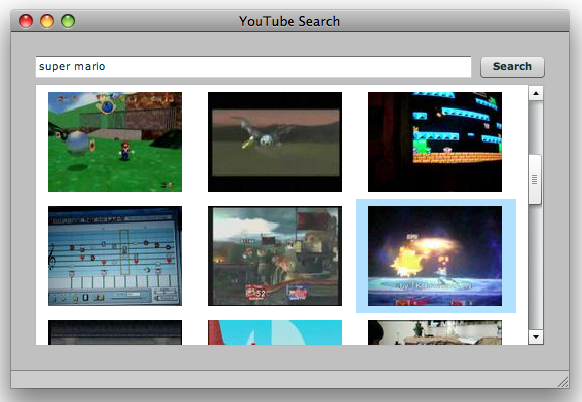Open the classic Mario Bros blue platforms thumbnail
The image size is (582, 402).
point(435,142)
